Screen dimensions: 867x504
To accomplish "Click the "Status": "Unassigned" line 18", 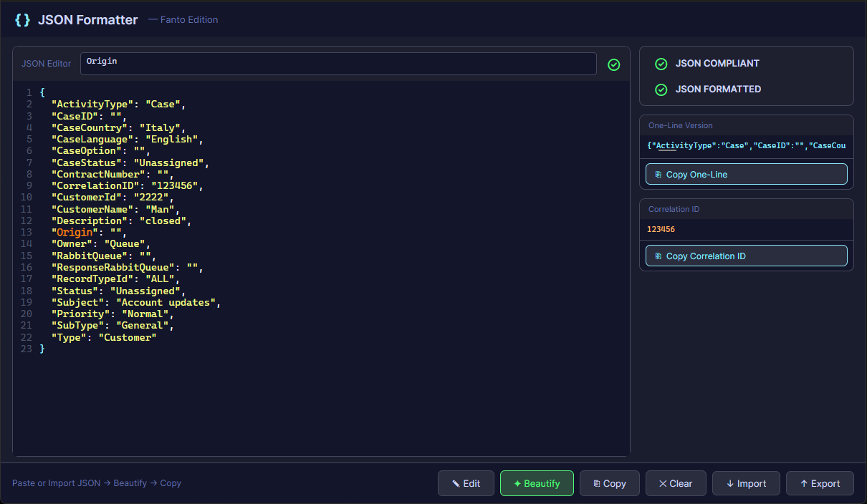I will tap(118, 291).
